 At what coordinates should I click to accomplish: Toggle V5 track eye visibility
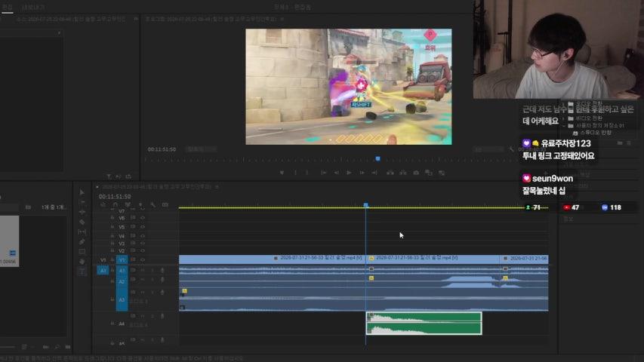pos(143,227)
